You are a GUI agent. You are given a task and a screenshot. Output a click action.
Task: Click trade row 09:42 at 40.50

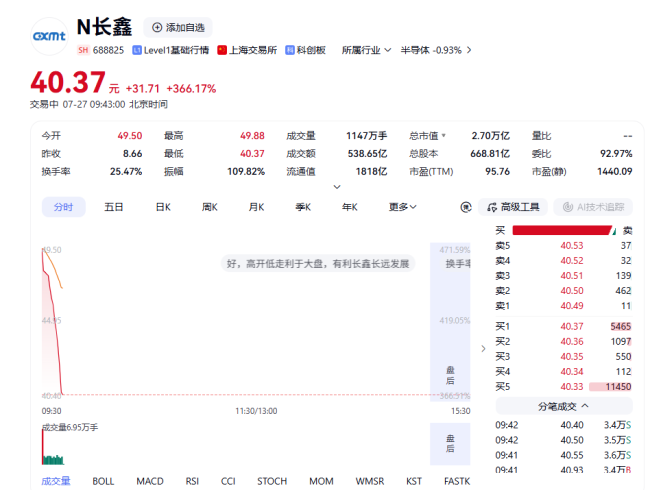tap(563, 440)
